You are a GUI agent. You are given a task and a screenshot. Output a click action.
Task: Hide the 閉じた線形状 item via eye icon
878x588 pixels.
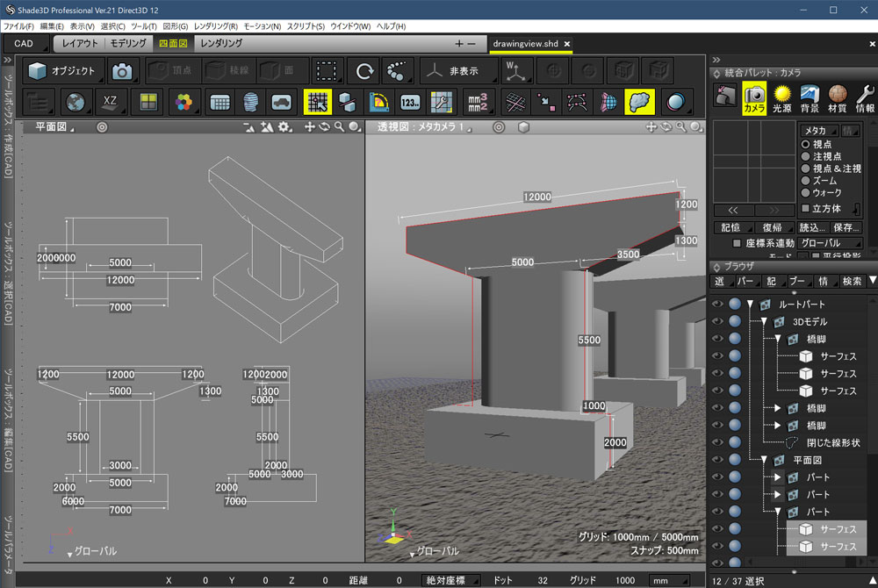pos(717,443)
